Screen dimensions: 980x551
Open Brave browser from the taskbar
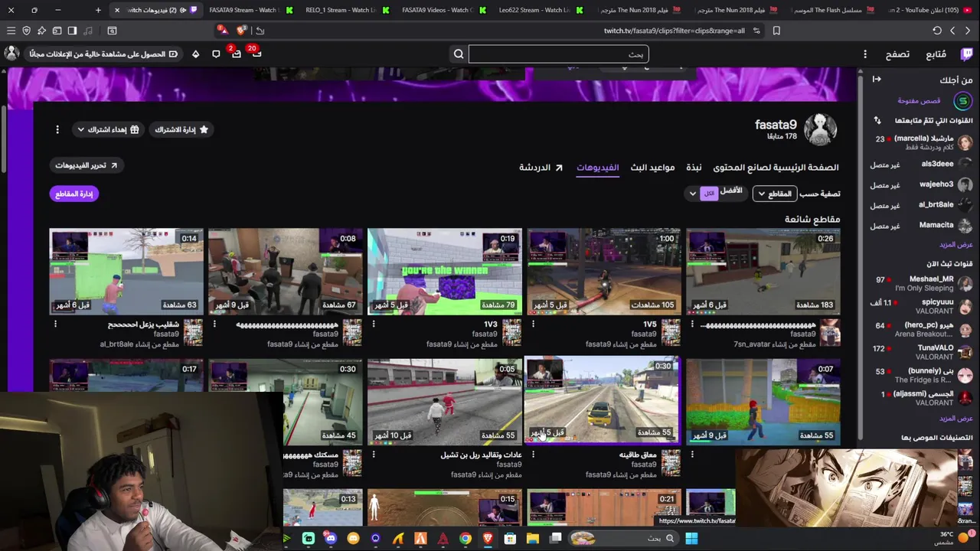488,539
